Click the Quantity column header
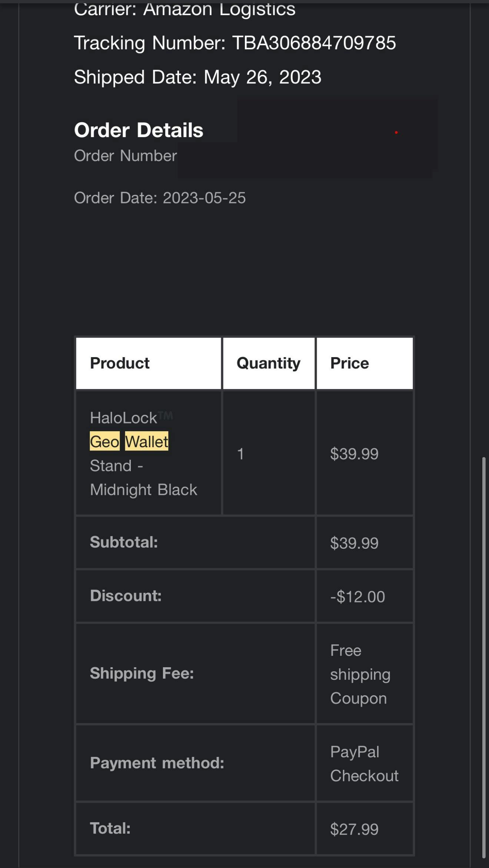Image resolution: width=489 pixels, height=868 pixels. 268,363
